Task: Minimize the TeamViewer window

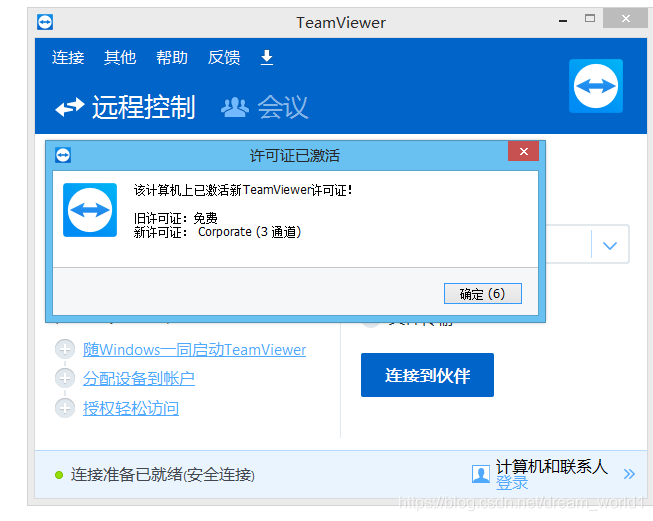Action: point(563,20)
